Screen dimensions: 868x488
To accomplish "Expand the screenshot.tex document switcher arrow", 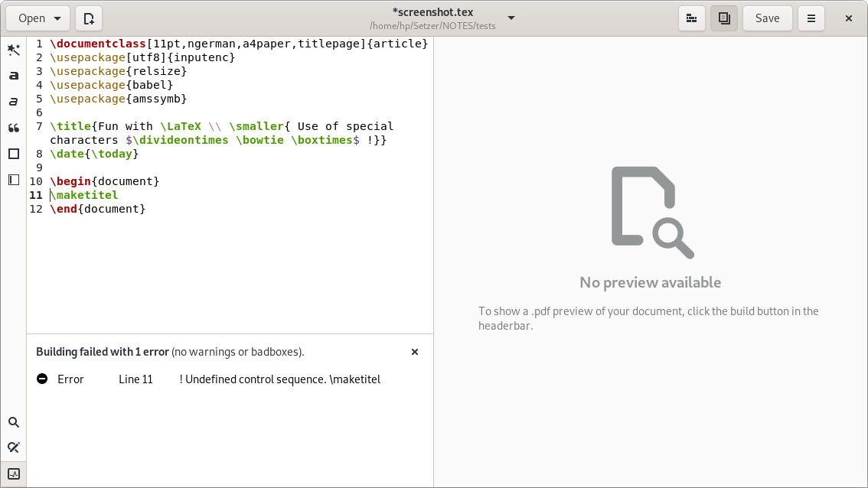I will tap(511, 18).
